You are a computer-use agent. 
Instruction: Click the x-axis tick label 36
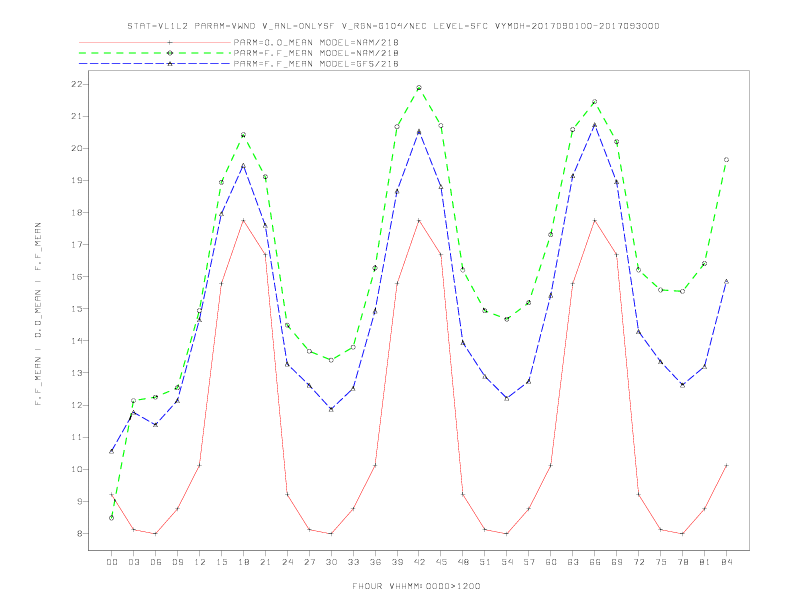375,562
